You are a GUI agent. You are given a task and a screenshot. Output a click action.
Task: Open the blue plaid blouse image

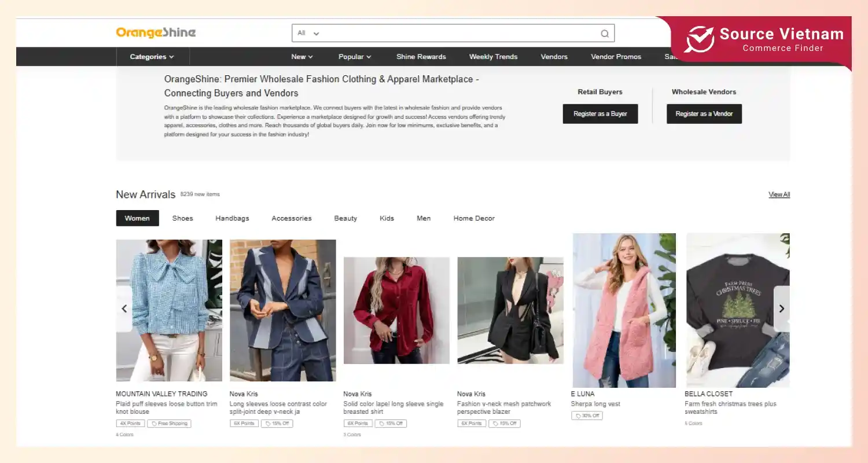point(169,310)
